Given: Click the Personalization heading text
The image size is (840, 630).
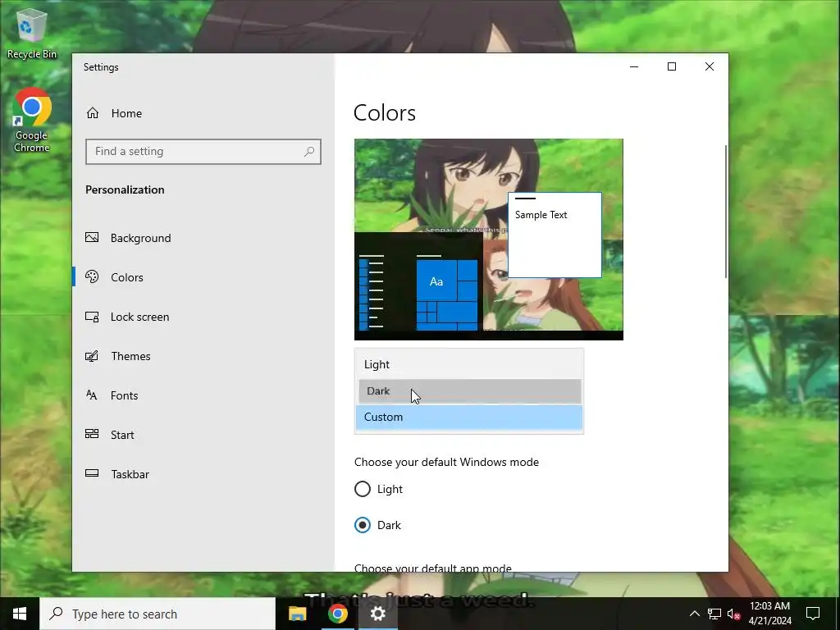Looking at the screenshot, I should 125,189.
